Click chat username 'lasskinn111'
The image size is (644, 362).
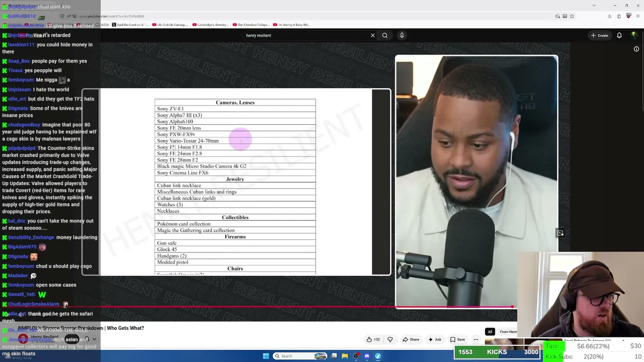[x=21, y=45]
